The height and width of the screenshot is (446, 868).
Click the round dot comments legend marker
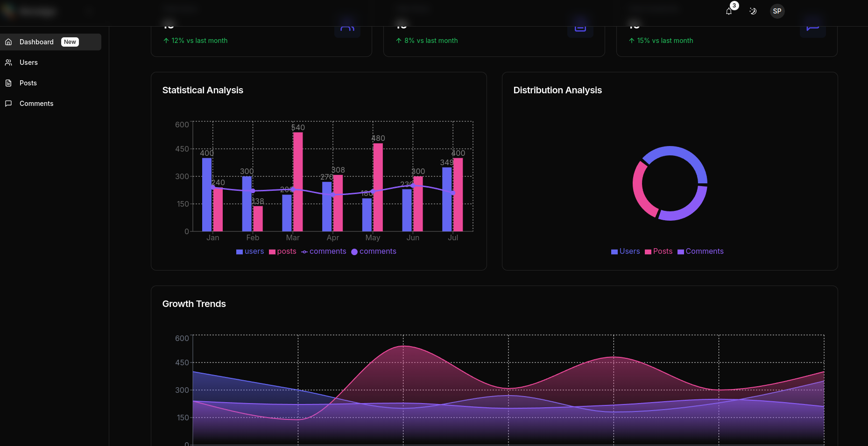tap(354, 252)
